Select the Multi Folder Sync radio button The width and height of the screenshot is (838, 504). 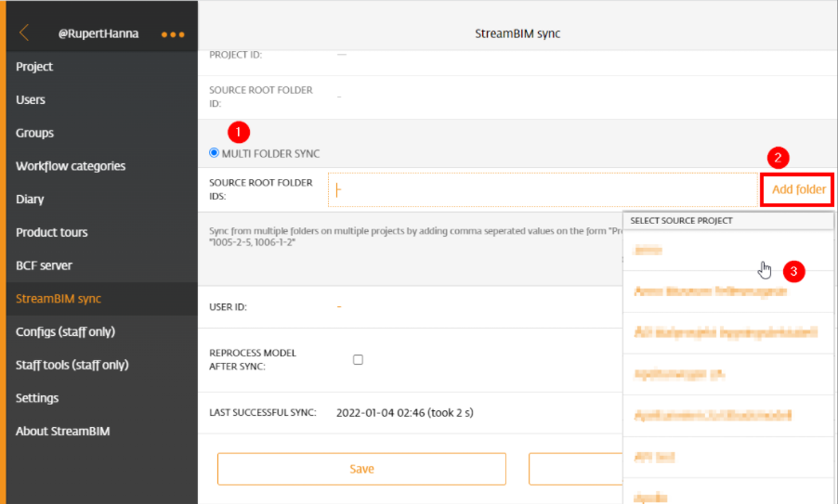point(215,153)
